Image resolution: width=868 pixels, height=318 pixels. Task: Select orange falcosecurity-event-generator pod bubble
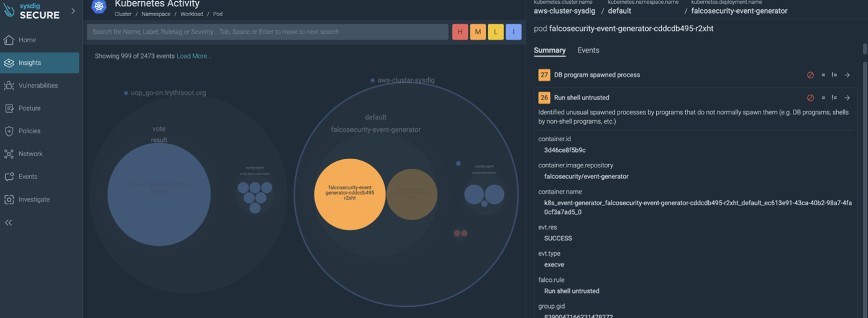[350, 194]
